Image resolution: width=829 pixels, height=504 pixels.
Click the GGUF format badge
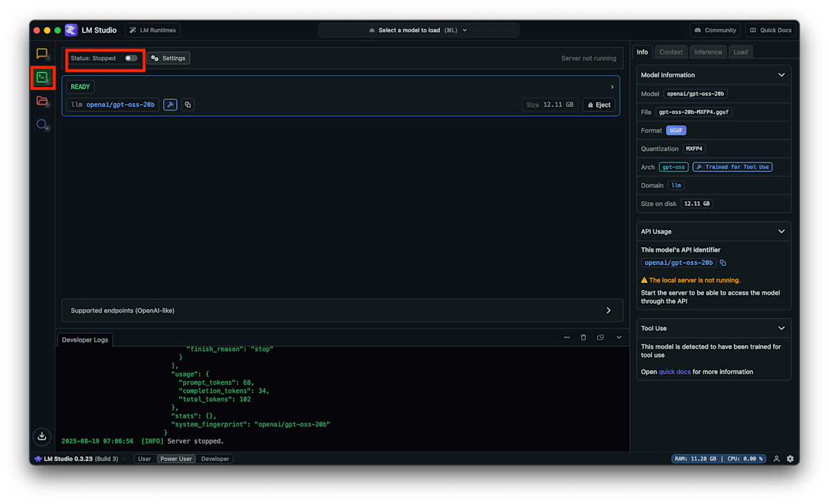(x=676, y=130)
